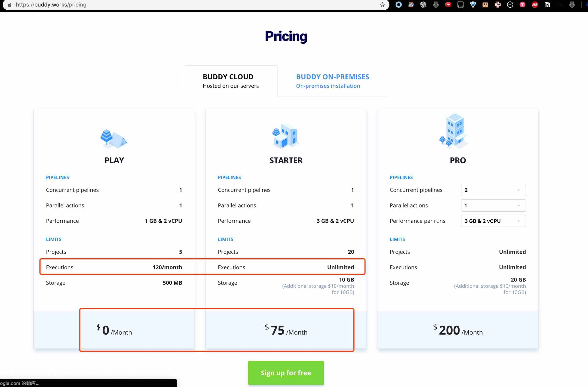Open the Notion web clipper extension
This screenshot has width=588, height=387.
[547, 5]
